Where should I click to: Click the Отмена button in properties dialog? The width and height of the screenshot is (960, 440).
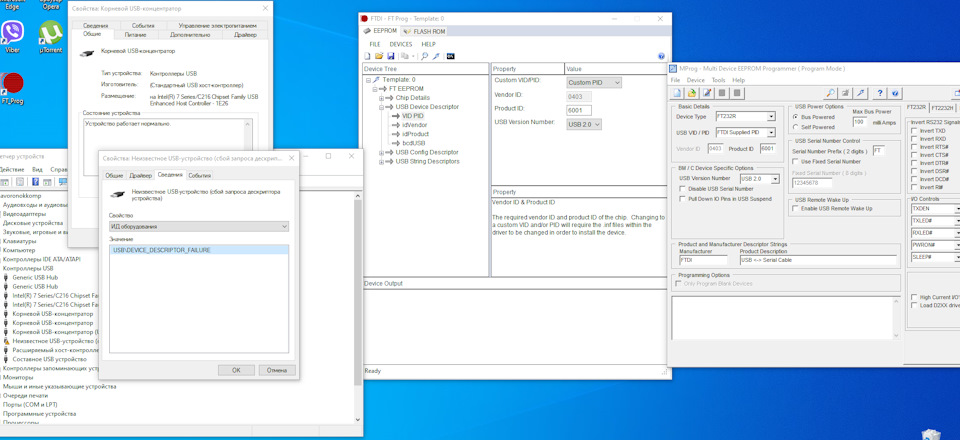(x=277, y=370)
